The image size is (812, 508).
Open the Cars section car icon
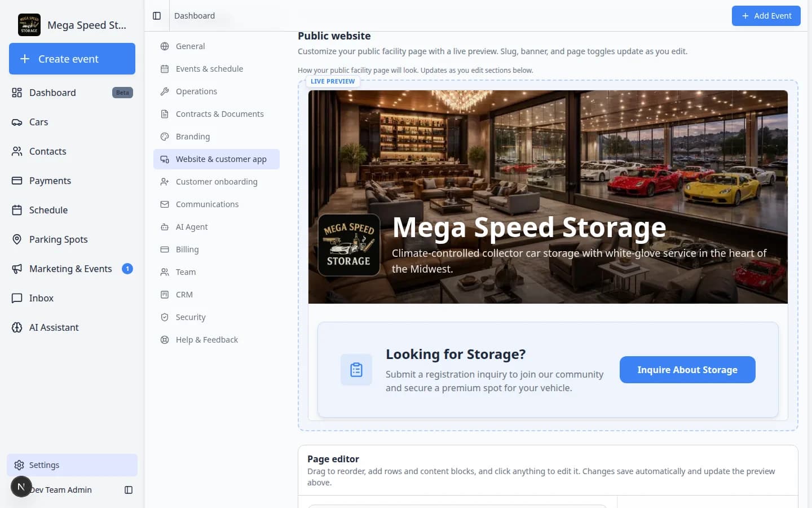[17, 122]
